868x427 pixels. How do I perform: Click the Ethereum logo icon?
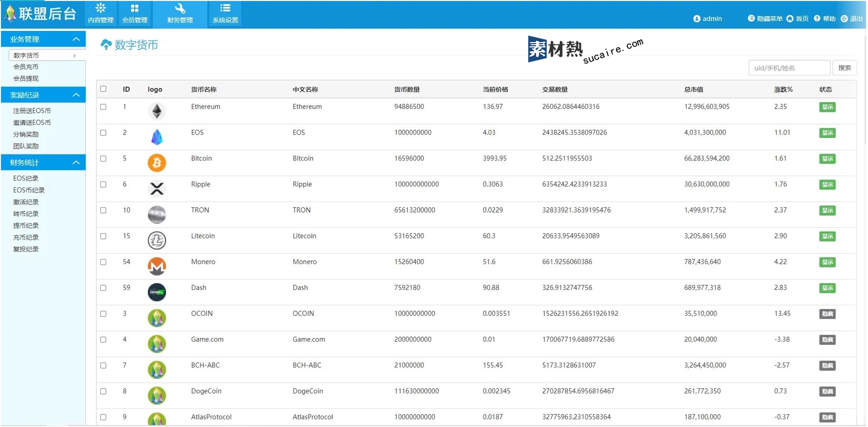tap(157, 111)
